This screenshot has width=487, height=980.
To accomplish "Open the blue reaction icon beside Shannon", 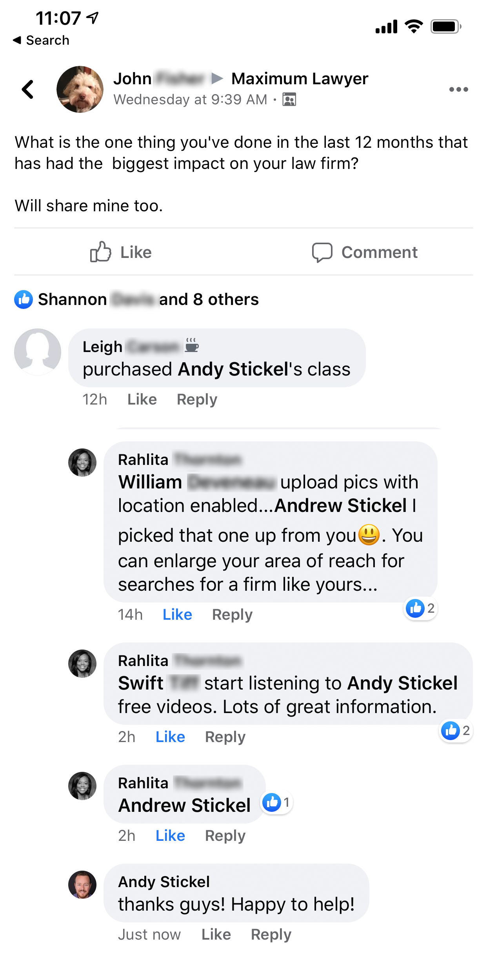I will tap(24, 299).
